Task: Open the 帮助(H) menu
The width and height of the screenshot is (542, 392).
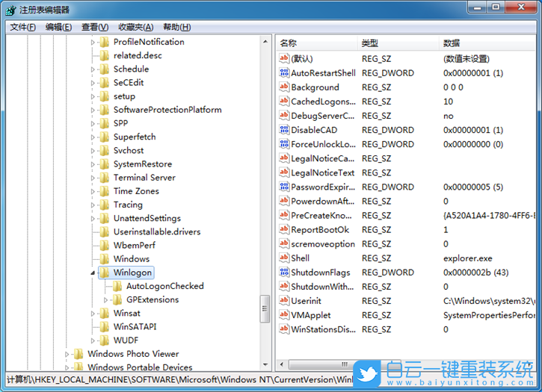Action: pos(176,27)
